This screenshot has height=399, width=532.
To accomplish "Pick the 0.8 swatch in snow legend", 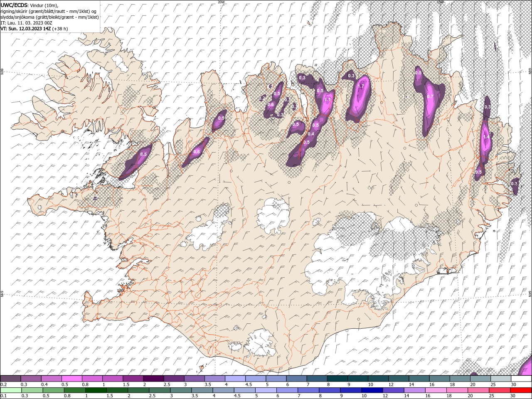I will click(x=92, y=379).
